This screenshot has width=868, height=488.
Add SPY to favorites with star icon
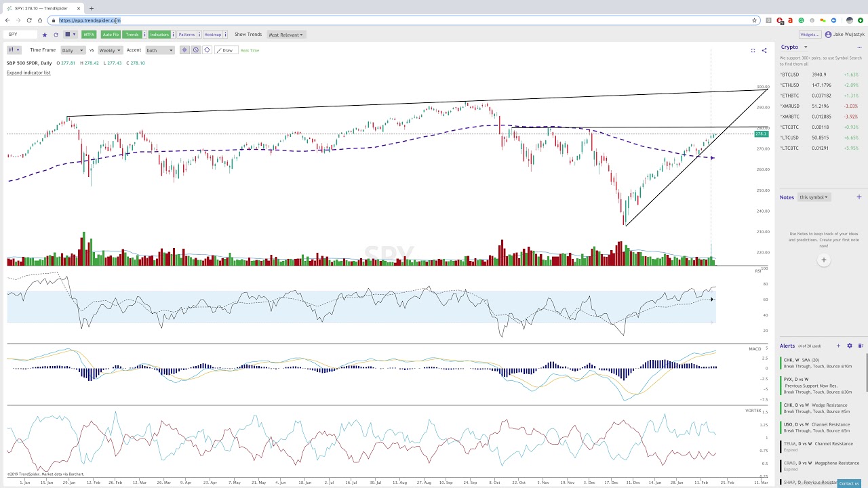point(45,35)
